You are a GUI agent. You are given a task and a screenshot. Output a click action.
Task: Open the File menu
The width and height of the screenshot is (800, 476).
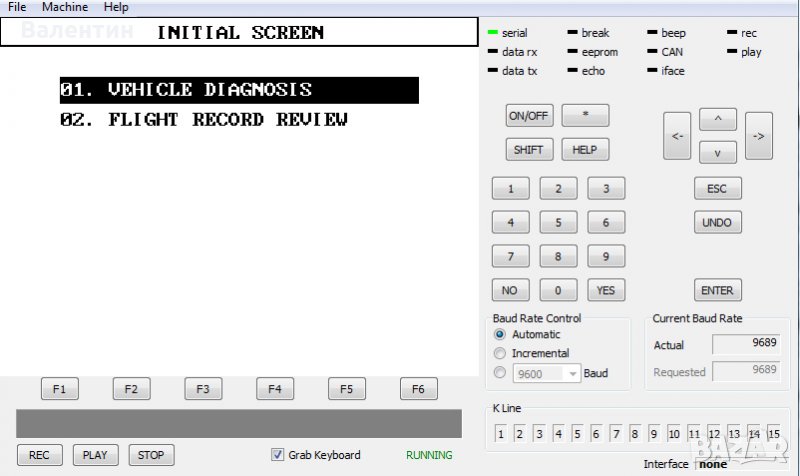pyautogui.click(x=17, y=7)
